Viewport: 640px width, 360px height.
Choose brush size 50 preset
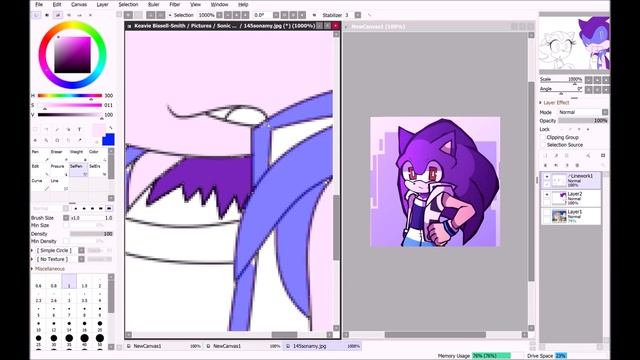click(100, 340)
